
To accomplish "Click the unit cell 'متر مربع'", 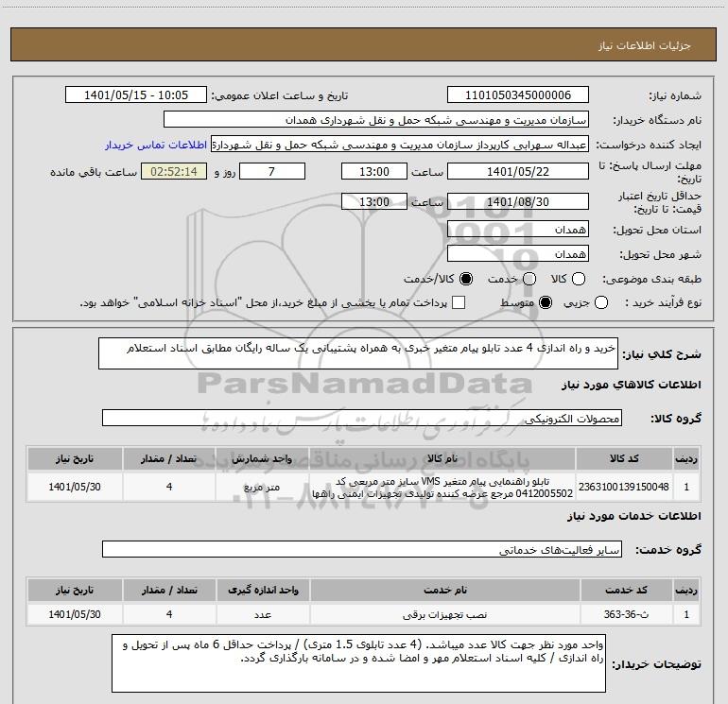I will (x=262, y=487).
